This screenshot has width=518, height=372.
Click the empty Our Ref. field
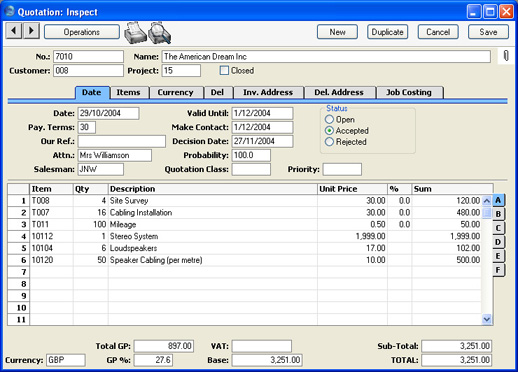pyautogui.click(x=122, y=141)
